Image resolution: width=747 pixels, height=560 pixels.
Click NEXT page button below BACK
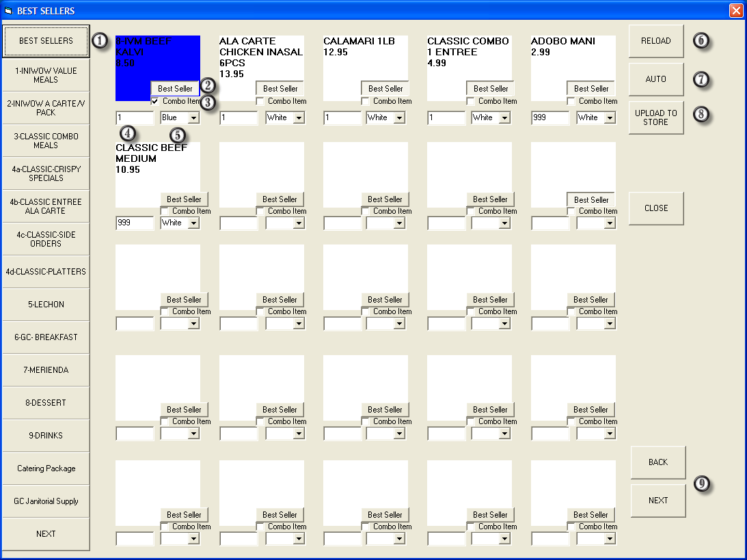pos(658,501)
